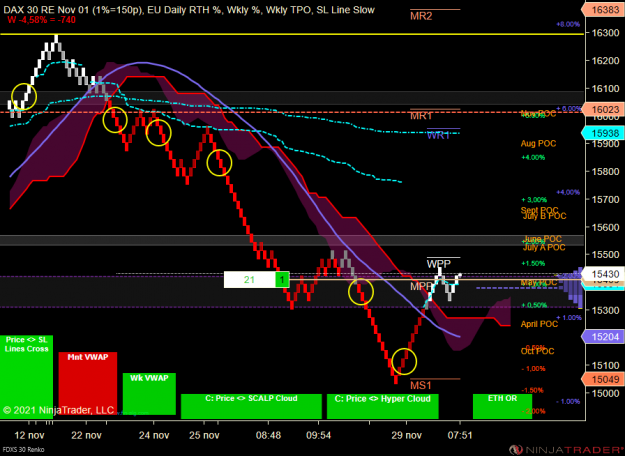Click the 'July A POC' label
The image size is (625, 456).
[544, 248]
